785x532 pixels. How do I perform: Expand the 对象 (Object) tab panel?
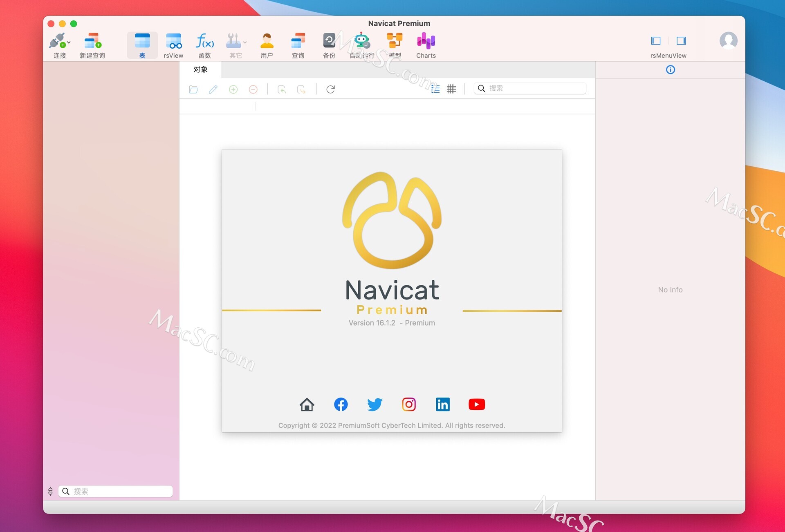coord(201,69)
